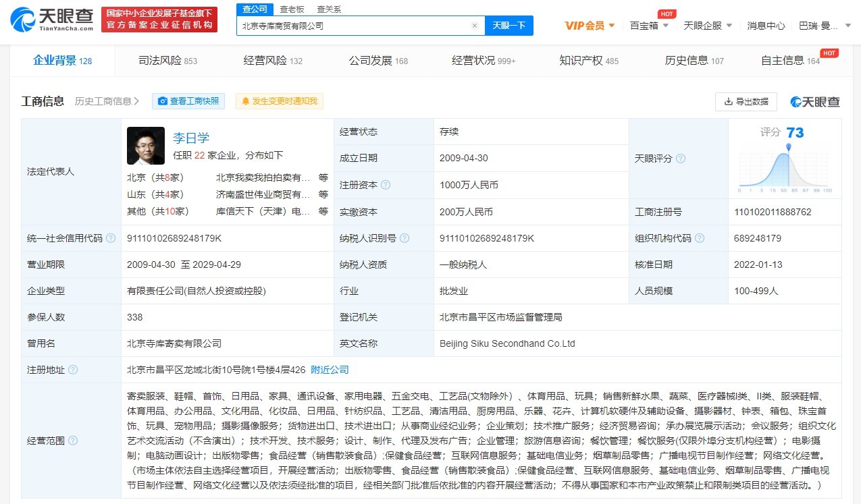Screen dimensions: 861x504
Task: Click the 人员规模 value 100-499人
Action: pyautogui.click(x=756, y=291)
